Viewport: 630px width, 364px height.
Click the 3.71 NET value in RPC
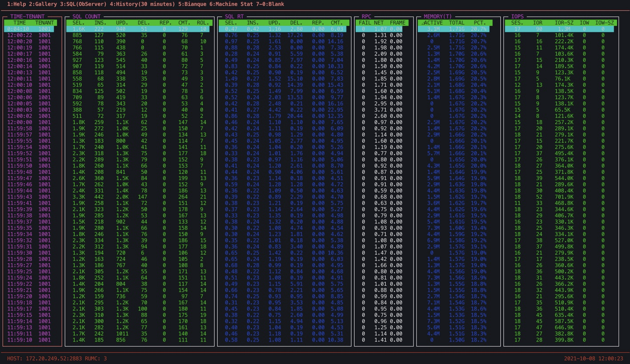click(x=380, y=110)
